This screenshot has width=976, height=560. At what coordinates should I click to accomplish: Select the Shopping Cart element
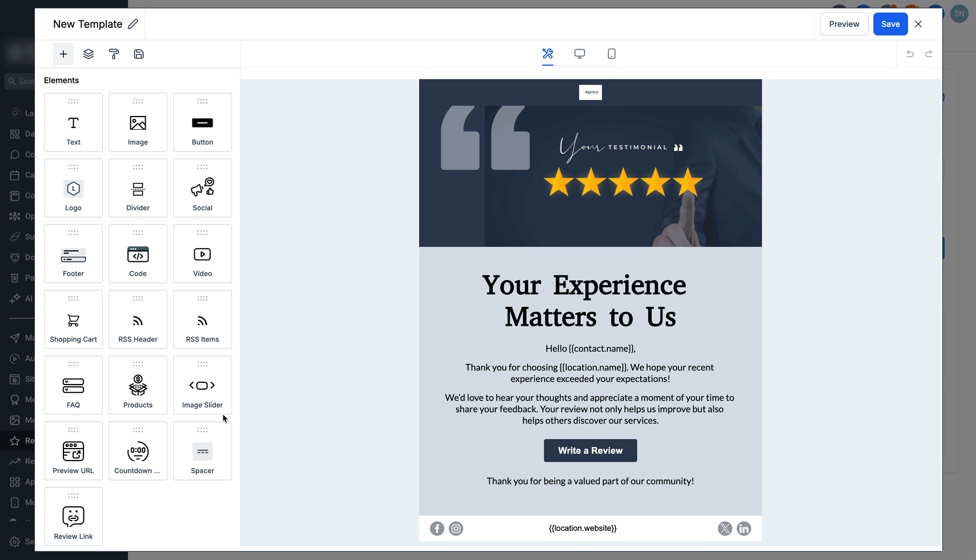[x=73, y=319]
